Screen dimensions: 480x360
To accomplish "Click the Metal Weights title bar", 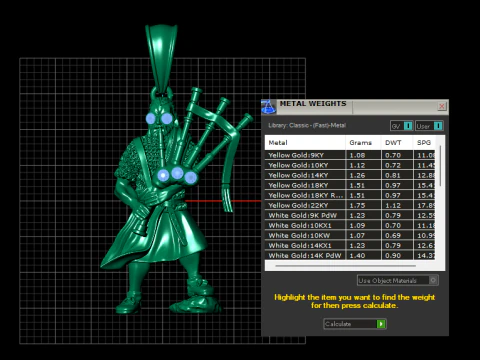I will (x=355, y=106).
